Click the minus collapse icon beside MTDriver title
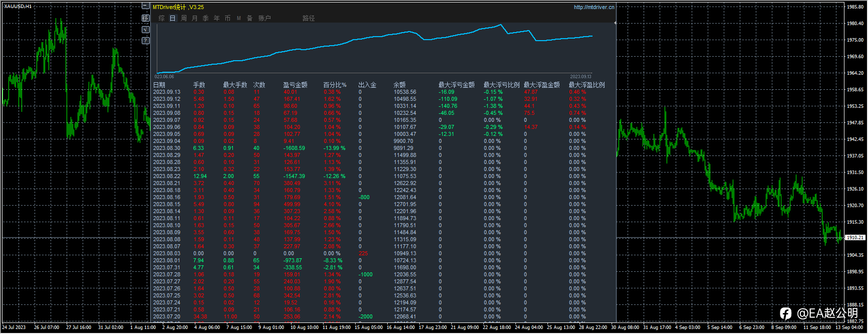Screen dimensions: 868x334 coord(145,7)
